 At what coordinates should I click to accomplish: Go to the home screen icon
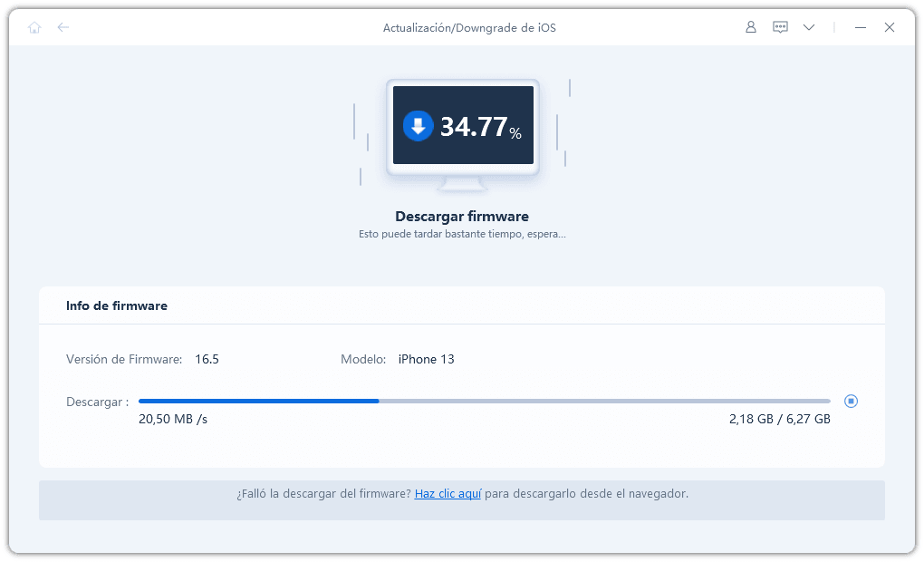pyautogui.click(x=34, y=28)
